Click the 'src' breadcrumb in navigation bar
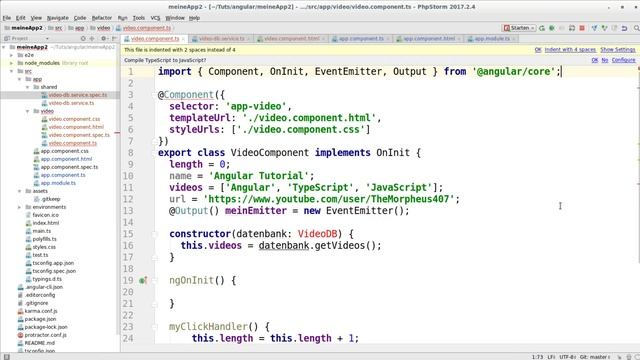Screen dimensions: 640x360 click(59, 28)
